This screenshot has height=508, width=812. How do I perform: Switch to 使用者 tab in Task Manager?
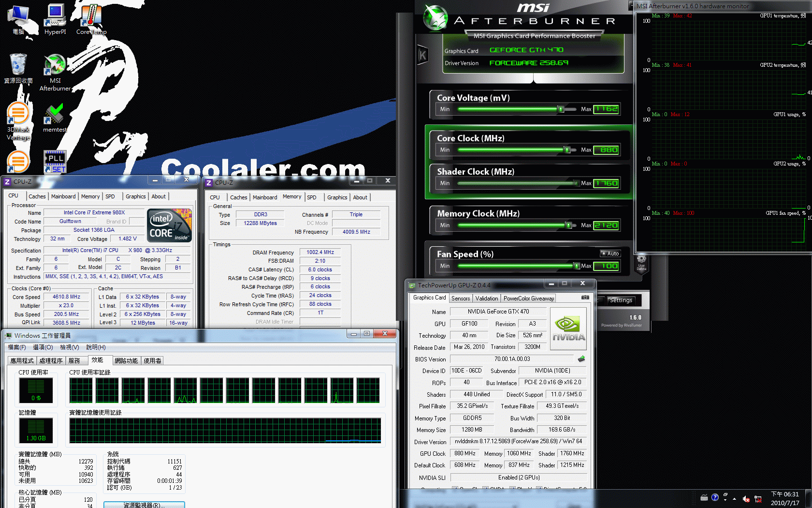(152, 361)
